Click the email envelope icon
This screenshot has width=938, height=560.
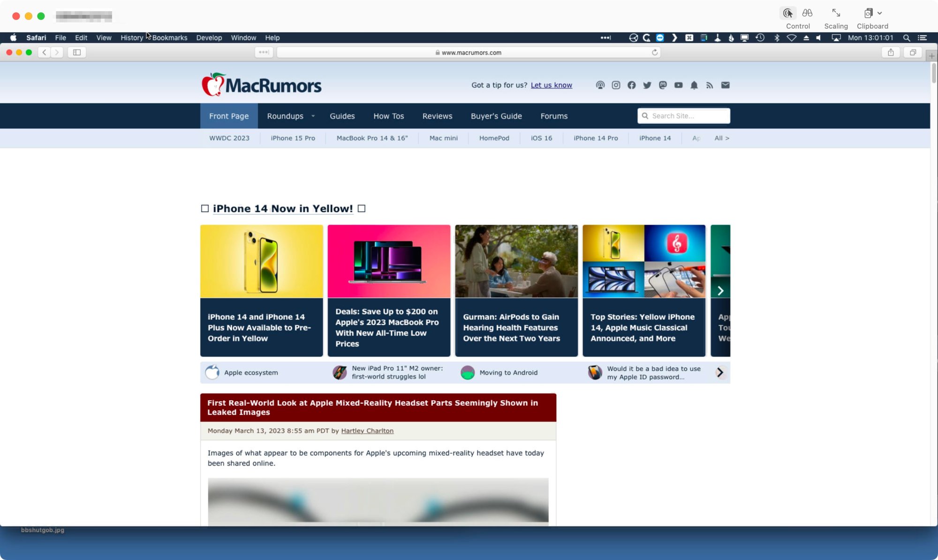click(x=725, y=85)
